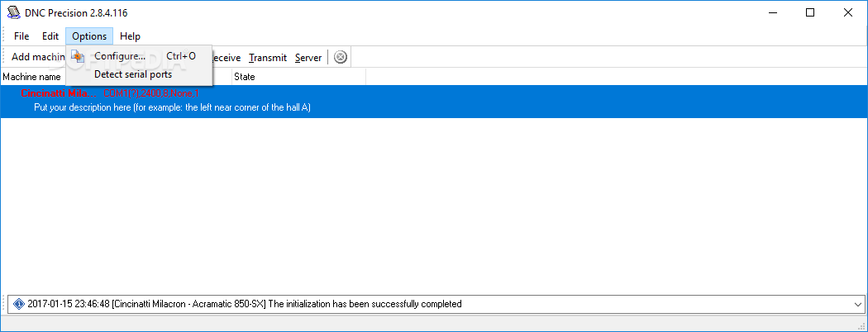Image resolution: width=868 pixels, height=332 pixels.
Task: Click the DNC Precision app icon in title bar
Action: click(x=14, y=13)
